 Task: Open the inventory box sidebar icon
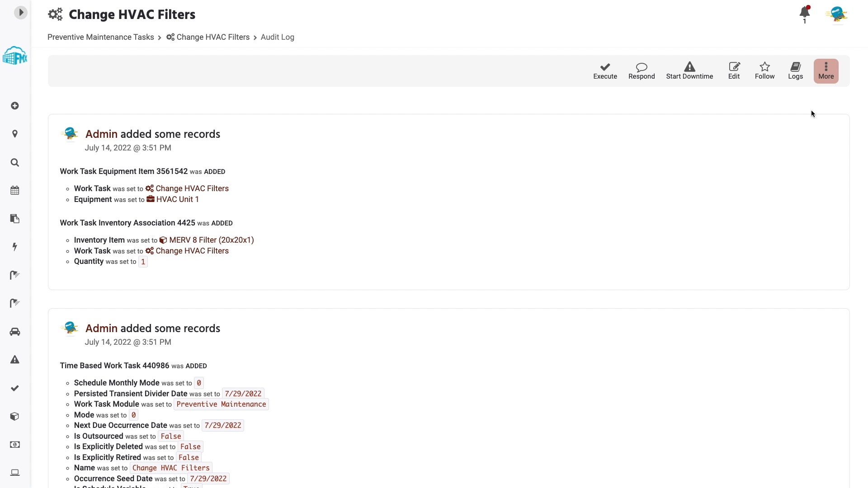15,416
